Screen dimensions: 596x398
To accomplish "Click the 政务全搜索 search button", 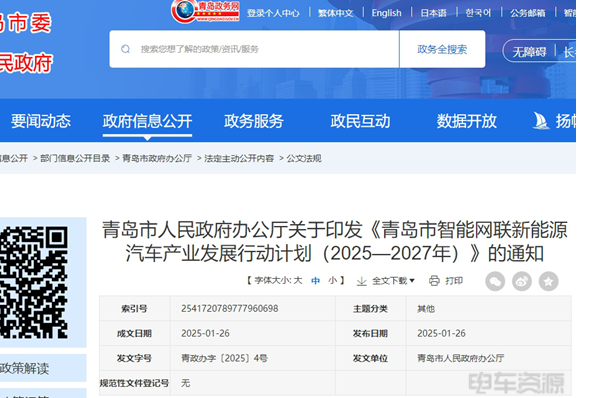I will click(x=442, y=49).
